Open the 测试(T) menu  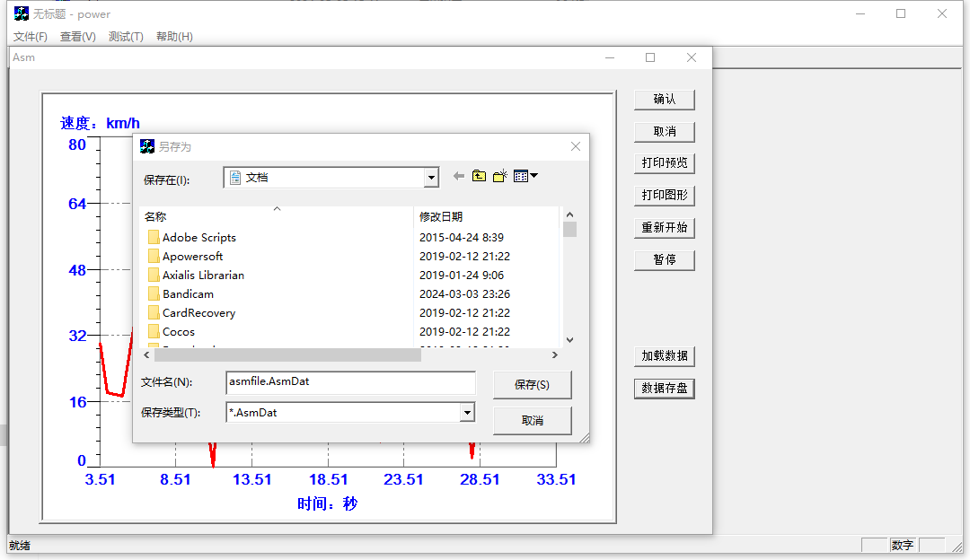click(x=126, y=37)
